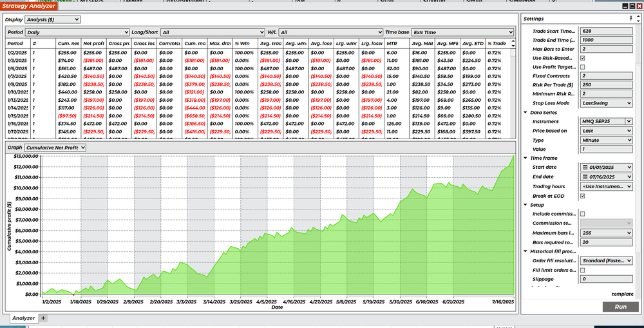The height and width of the screenshot is (328, 644).
Task: Minimize the Strategy Analyzer window
Action: (625, 6)
